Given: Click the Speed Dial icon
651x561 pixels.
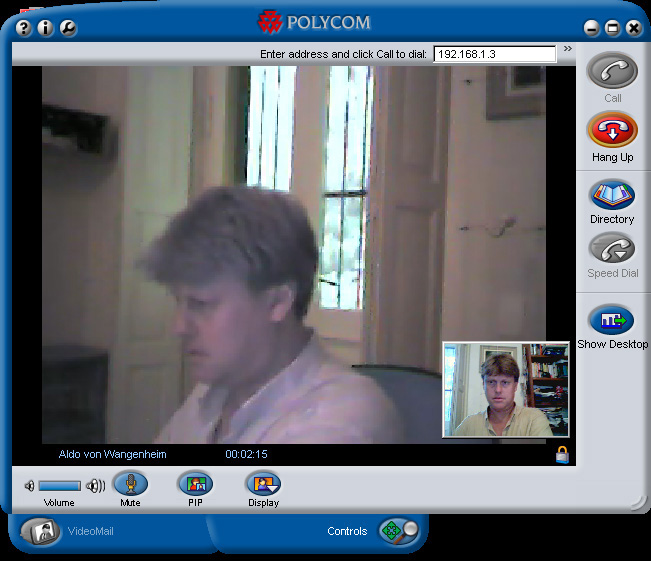Looking at the screenshot, I should [611, 248].
